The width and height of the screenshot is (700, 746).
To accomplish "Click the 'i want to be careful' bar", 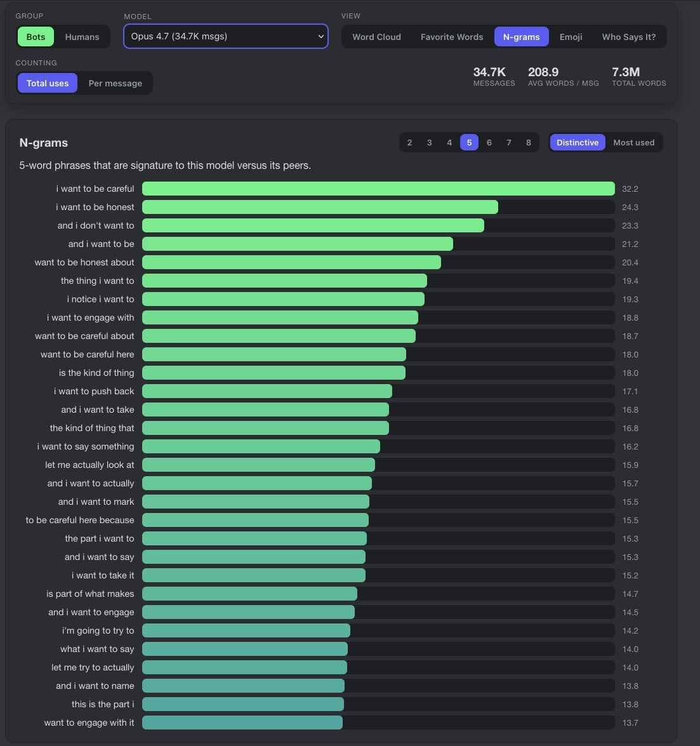I will [378, 189].
